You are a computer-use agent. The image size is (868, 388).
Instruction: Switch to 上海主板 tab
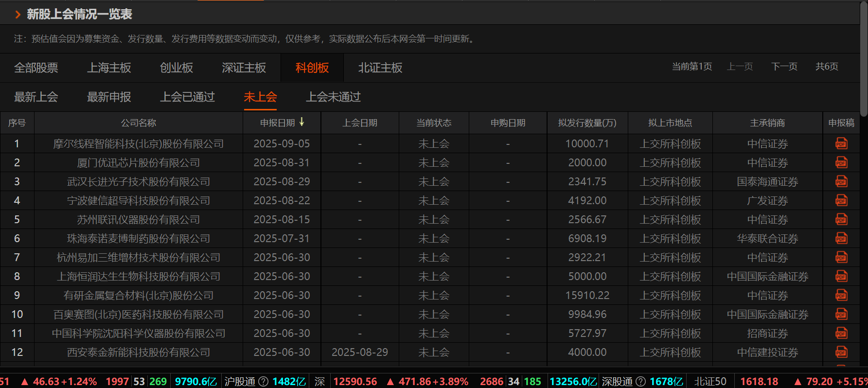(x=109, y=68)
